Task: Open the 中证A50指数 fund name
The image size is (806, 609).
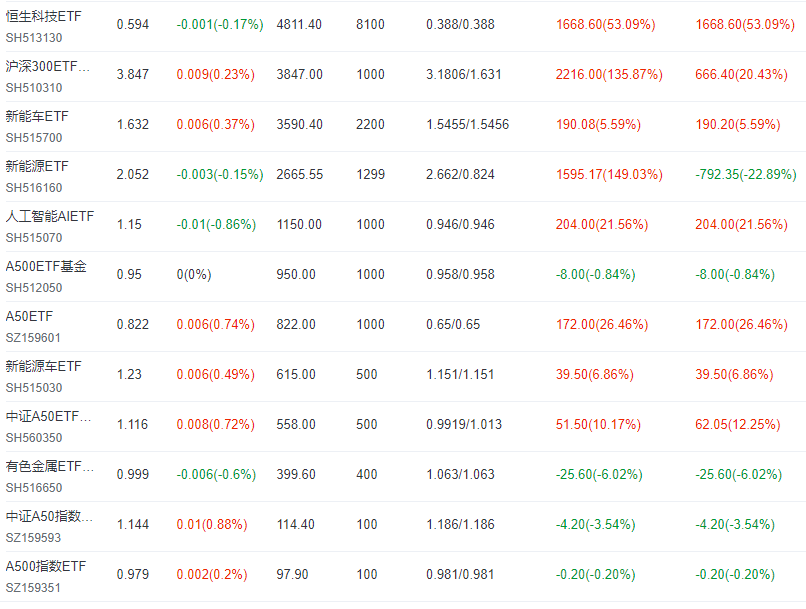Action: click(49, 516)
